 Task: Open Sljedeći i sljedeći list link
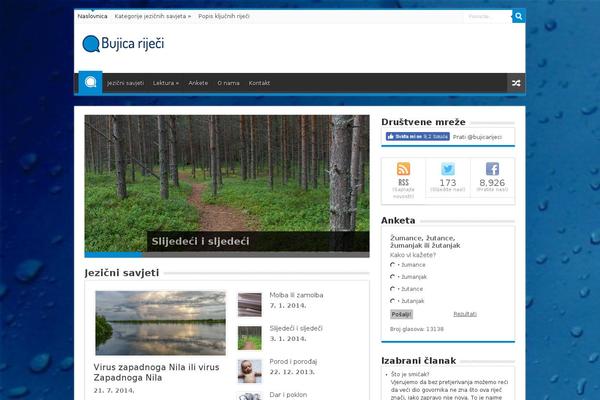pyautogui.click(x=296, y=328)
